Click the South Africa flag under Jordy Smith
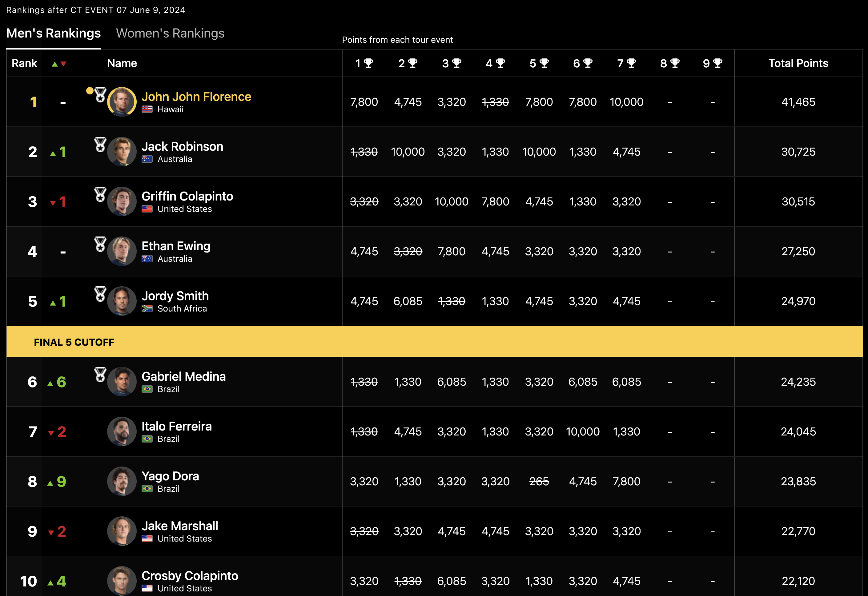This screenshot has width=868, height=596. (x=147, y=308)
